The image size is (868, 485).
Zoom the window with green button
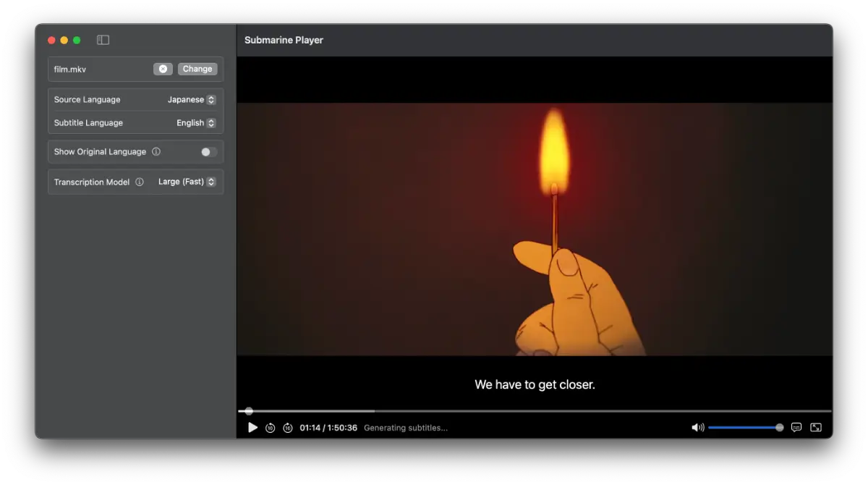(x=77, y=41)
